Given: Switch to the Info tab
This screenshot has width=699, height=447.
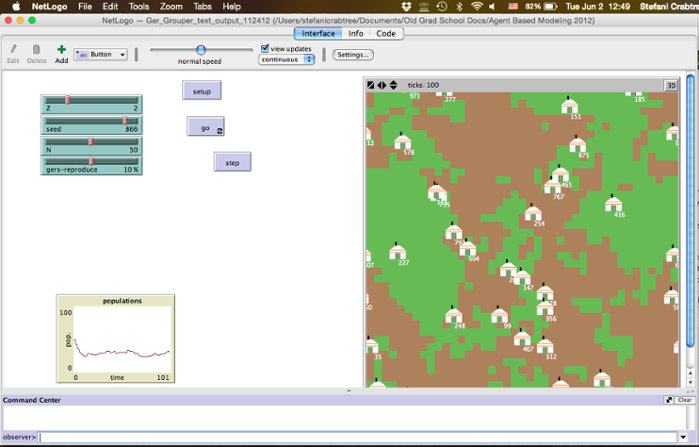Looking at the screenshot, I should coord(356,33).
